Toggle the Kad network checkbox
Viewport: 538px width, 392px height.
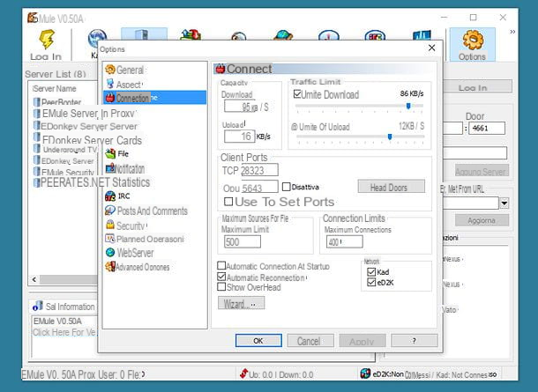(x=371, y=272)
